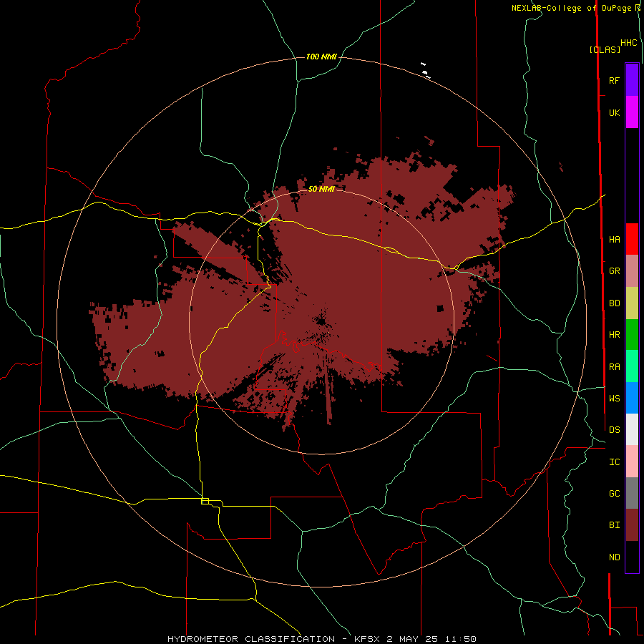This screenshot has height=644, width=644.
Task: Click the GC legend label
Action: click(614, 493)
